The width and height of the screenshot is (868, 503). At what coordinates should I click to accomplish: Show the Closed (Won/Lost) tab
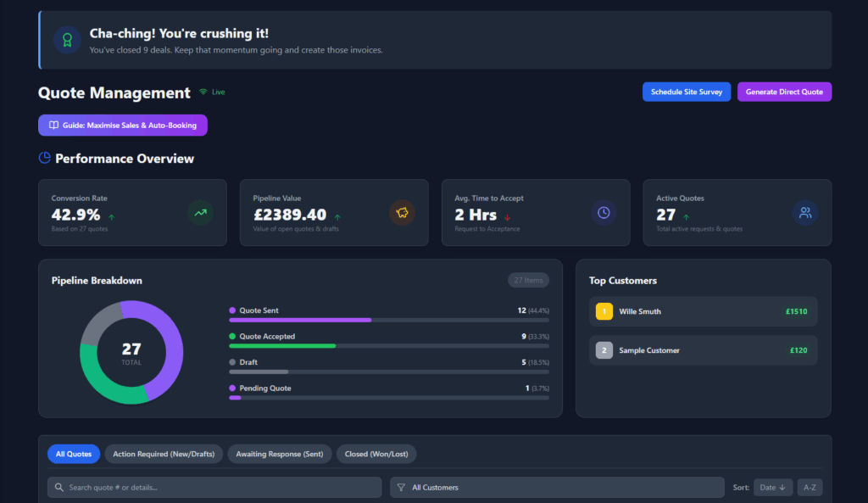tap(376, 454)
